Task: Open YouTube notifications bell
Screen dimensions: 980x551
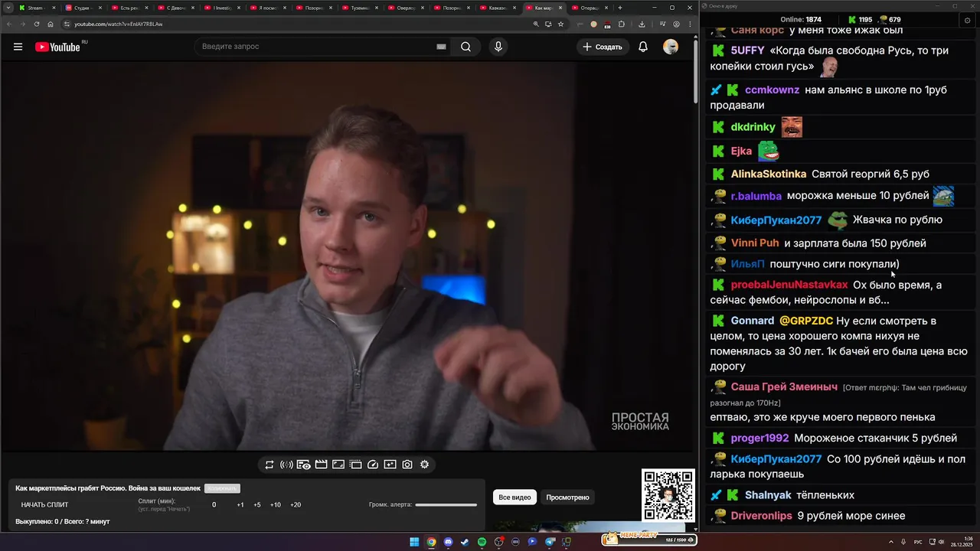Action: click(x=643, y=47)
